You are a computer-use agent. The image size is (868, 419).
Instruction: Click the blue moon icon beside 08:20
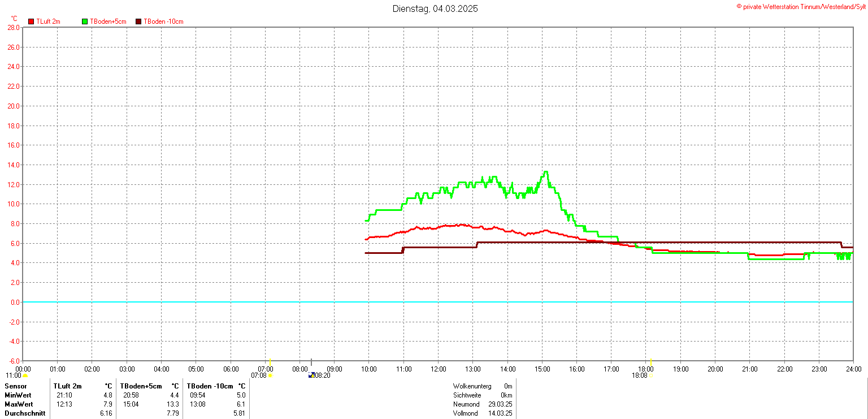click(x=311, y=375)
